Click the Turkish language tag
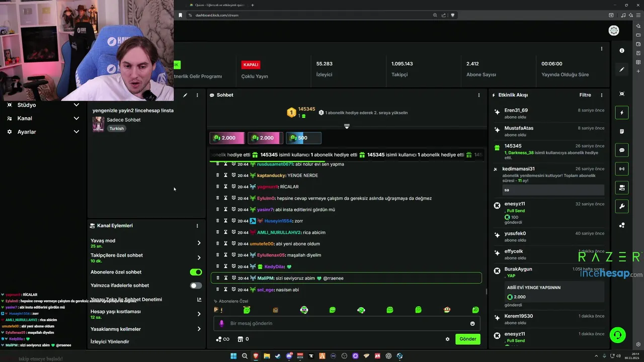This screenshot has width=644, height=362. click(116, 128)
